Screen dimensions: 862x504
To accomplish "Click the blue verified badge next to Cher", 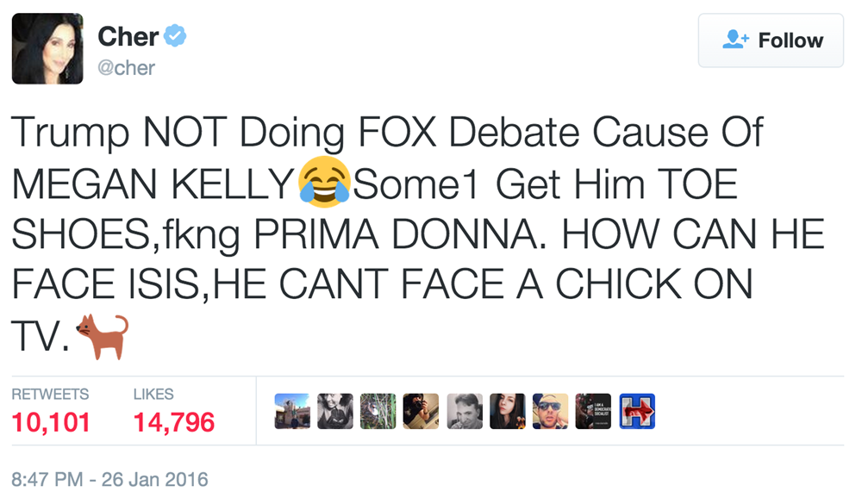I will point(176,34).
